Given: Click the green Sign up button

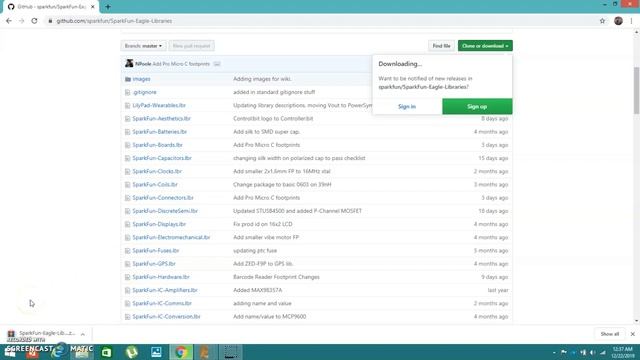Looking at the screenshot, I should pyautogui.click(x=477, y=107).
